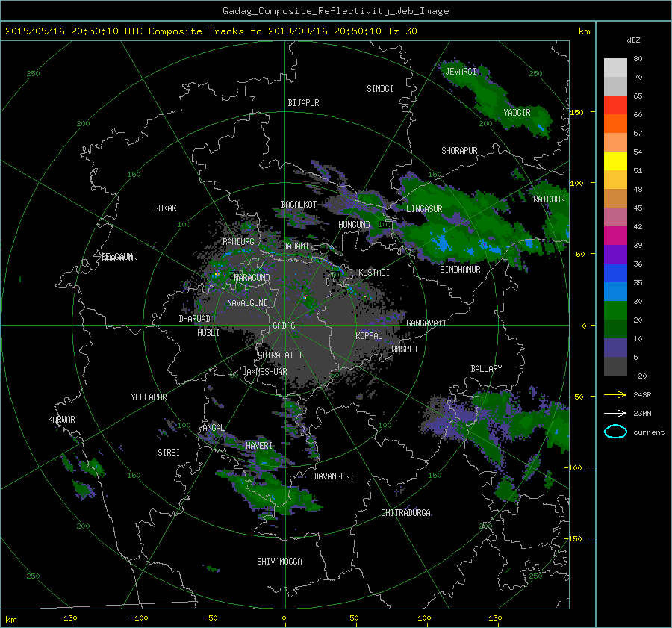Click the LINGASUR city label
Viewport: 672px width, 628px height.
(424, 209)
